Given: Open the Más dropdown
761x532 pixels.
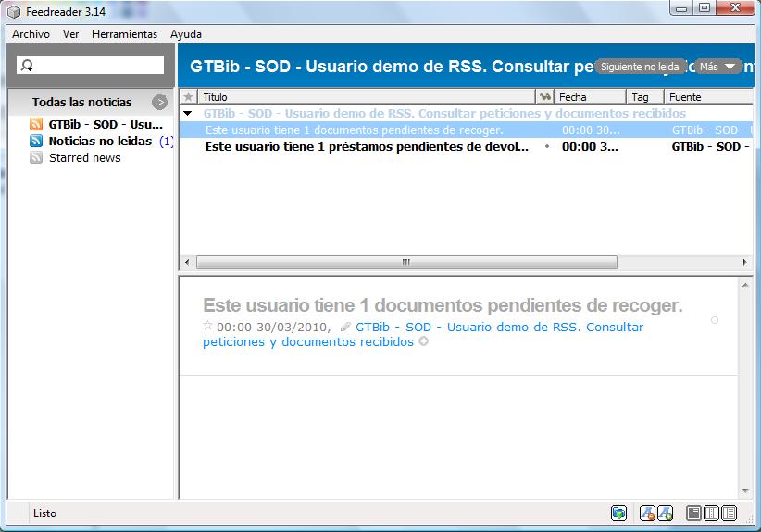Looking at the screenshot, I should coord(718,67).
